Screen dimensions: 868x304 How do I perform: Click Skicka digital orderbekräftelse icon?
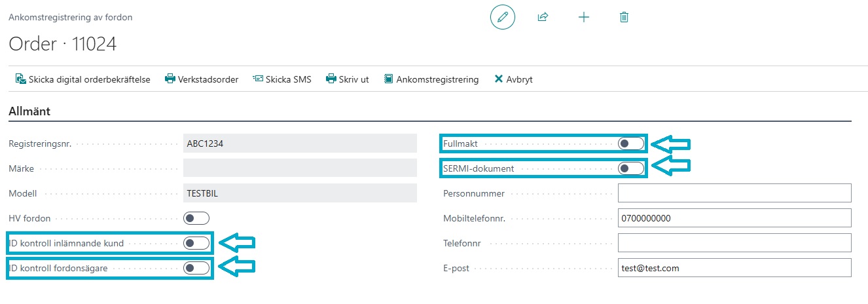(20, 79)
